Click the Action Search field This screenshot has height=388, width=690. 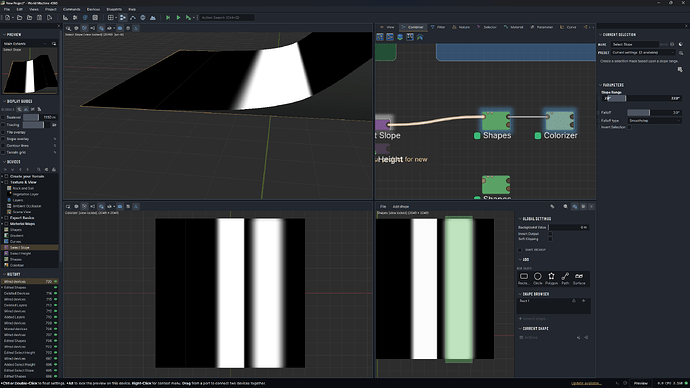[x=226, y=18]
